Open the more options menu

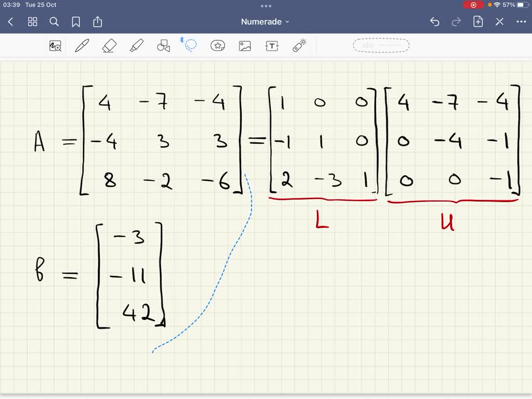pos(521,22)
